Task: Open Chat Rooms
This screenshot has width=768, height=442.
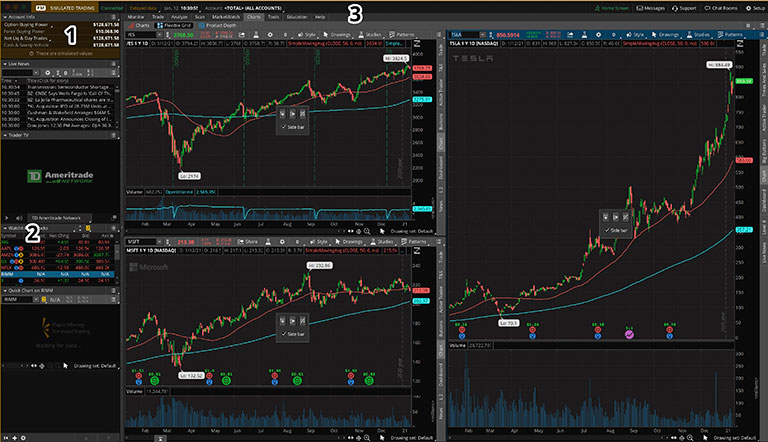Action: click(x=721, y=8)
